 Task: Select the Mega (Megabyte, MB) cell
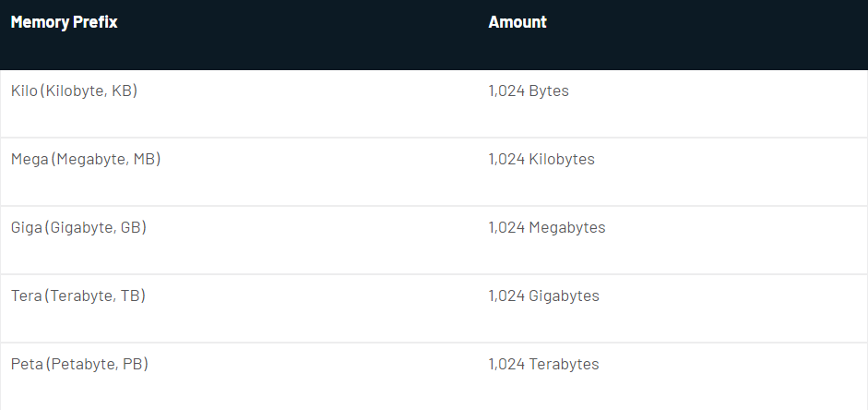pyautogui.click(x=86, y=160)
